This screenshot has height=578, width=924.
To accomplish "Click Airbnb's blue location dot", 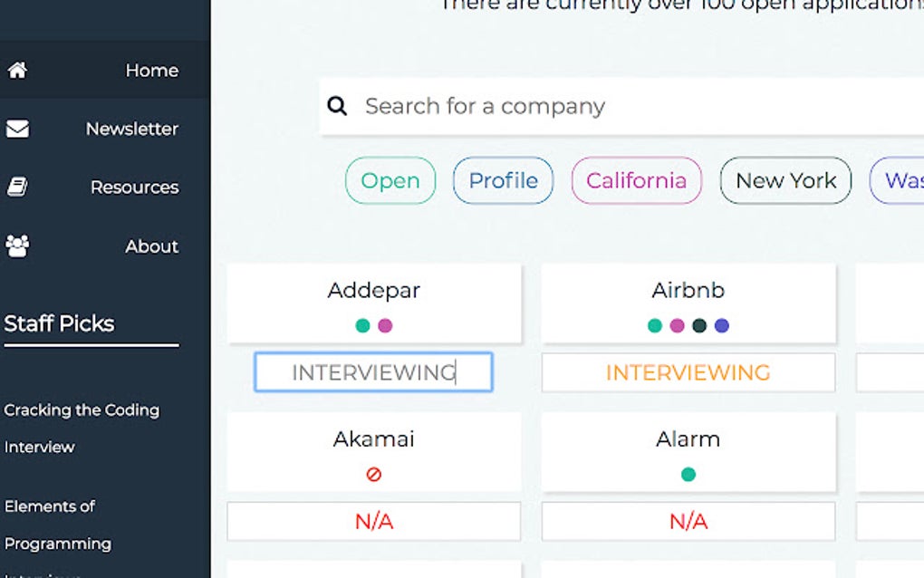I will point(721,325).
